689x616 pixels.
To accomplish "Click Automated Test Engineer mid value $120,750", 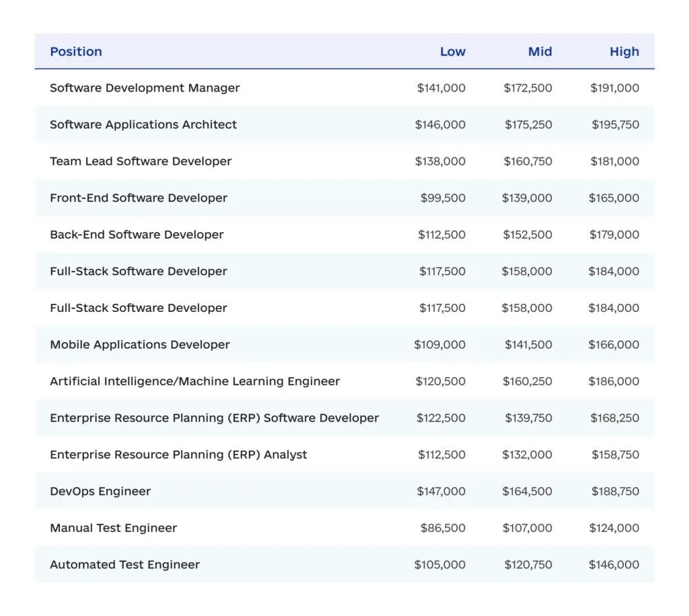I will (528, 565).
